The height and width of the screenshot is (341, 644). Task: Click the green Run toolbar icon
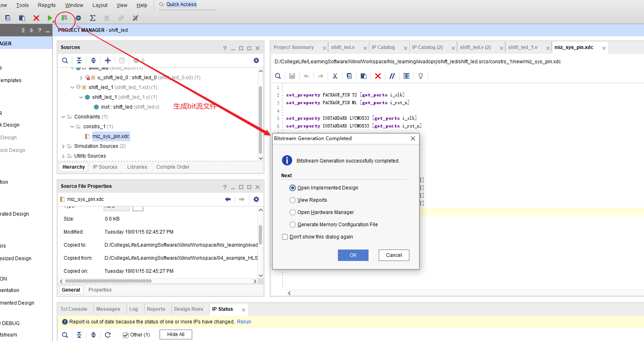coord(50,18)
